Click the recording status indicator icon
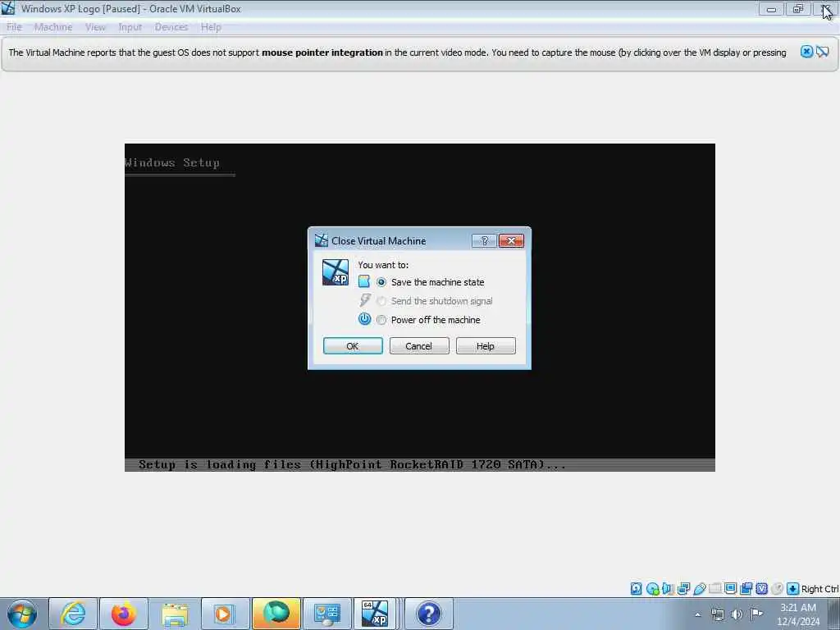Image resolution: width=840 pixels, height=630 pixels. pos(746,589)
